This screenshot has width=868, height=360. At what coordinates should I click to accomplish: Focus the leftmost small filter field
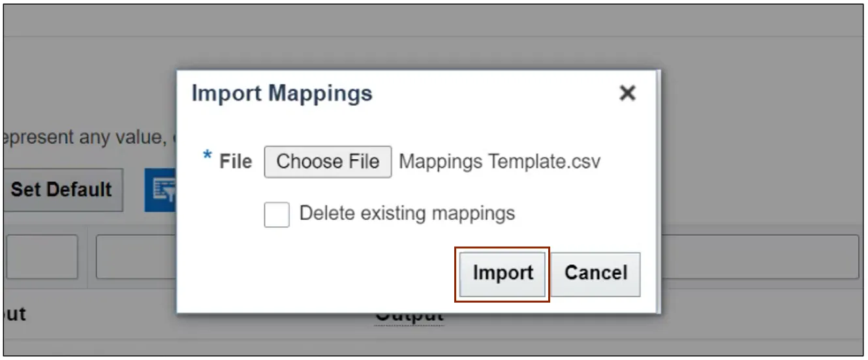coord(42,257)
